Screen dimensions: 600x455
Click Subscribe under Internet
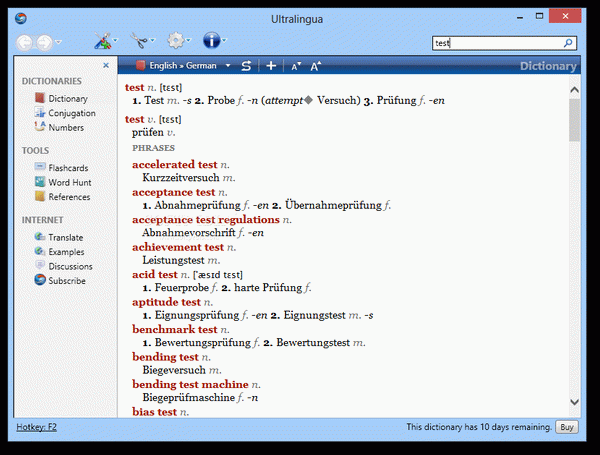coord(67,281)
